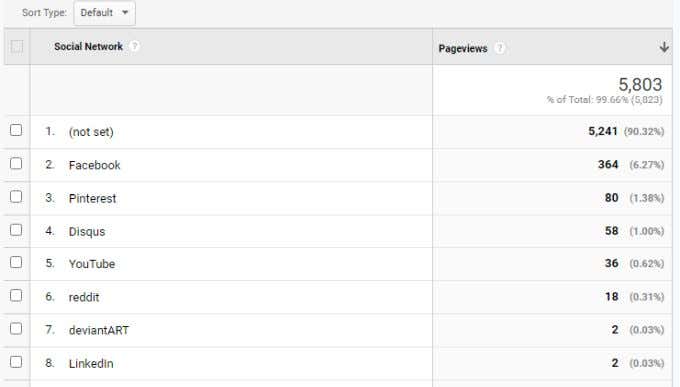The height and width of the screenshot is (387, 680).
Task: Click the Pageviews help question-mark icon
Action: tap(500, 48)
